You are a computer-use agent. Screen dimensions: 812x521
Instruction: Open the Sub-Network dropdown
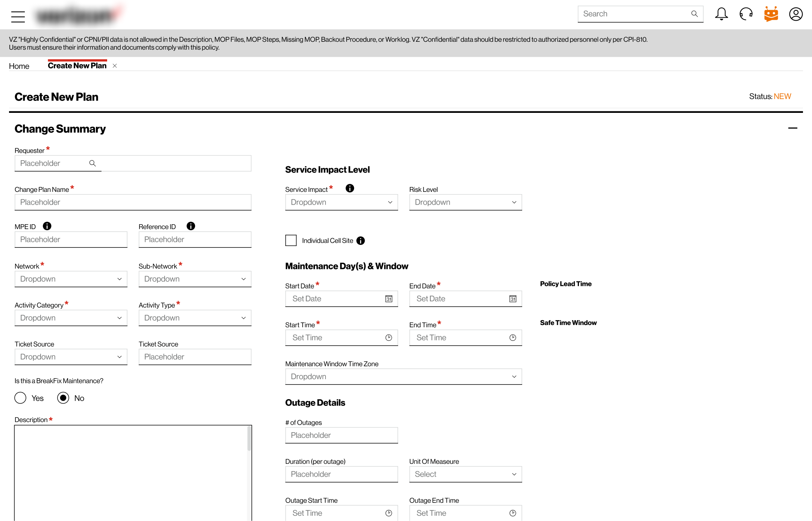click(195, 279)
